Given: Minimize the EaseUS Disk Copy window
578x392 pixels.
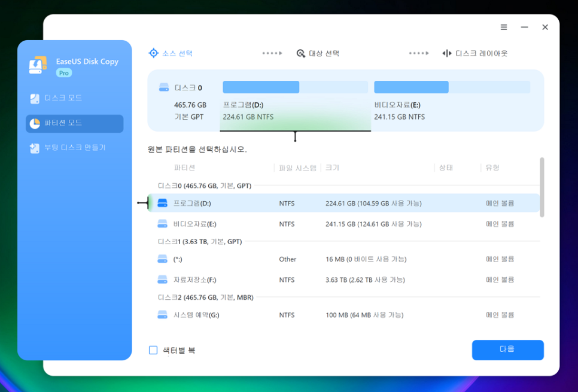Looking at the screenshot, I should click(x=524, y=28).
